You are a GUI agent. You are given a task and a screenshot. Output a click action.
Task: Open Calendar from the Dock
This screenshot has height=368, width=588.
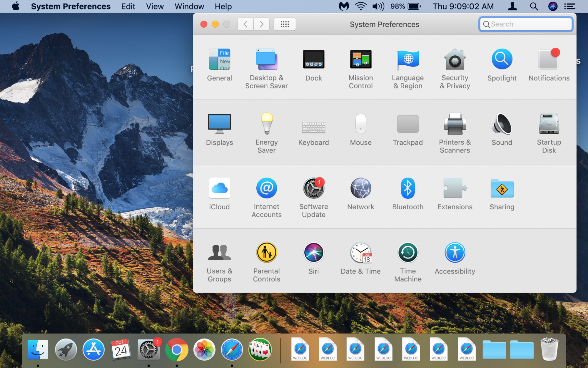[x=121, y=349]
